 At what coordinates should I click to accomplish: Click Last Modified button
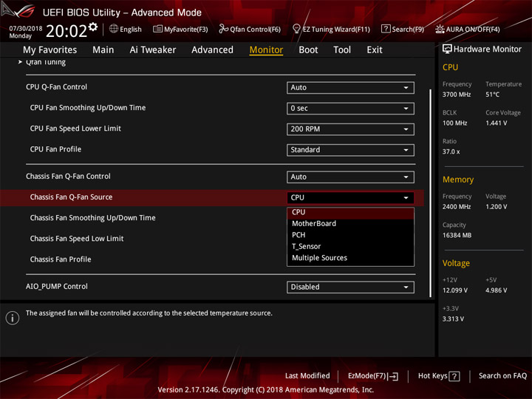click(307, 376)
